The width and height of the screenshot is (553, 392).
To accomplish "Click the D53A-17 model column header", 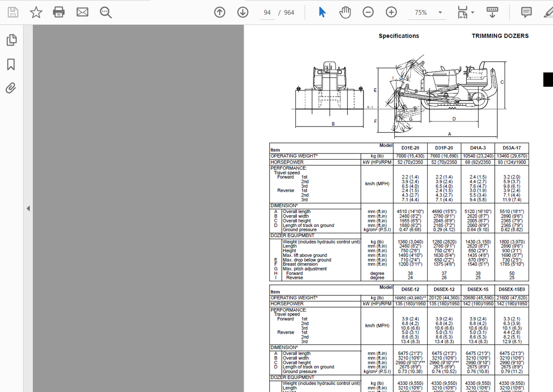I will pos(512,148).
